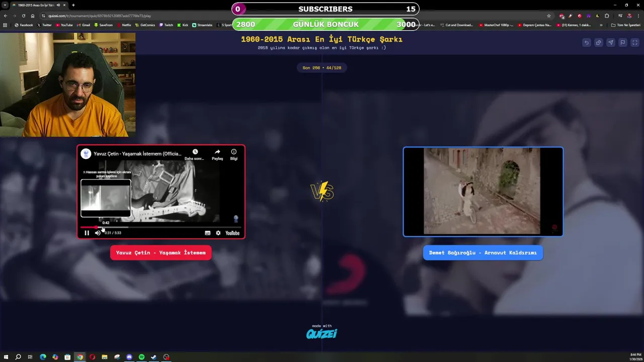Open Opera browser from taskbar

92,357
